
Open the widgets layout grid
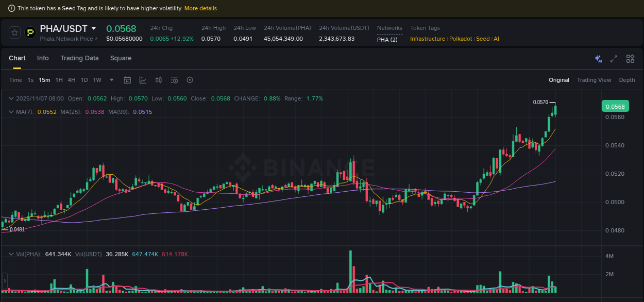[630, 59]
